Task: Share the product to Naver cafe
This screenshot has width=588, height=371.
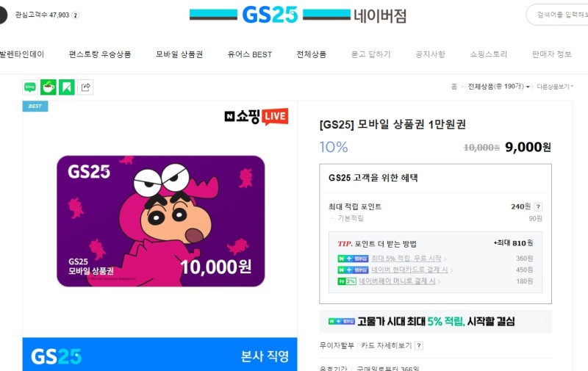Action: click(49, 87)
